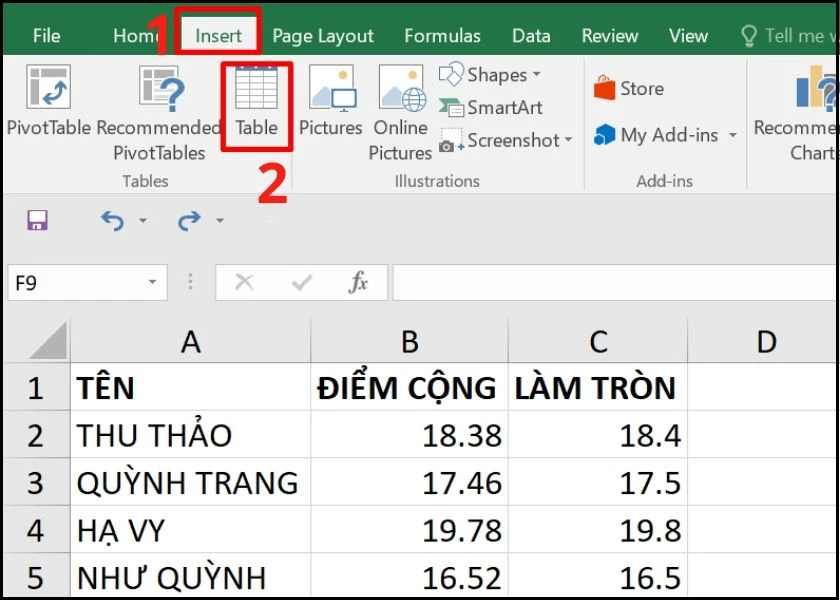Open Online Pictures
The image size is (840, 600).
(400, 114)
